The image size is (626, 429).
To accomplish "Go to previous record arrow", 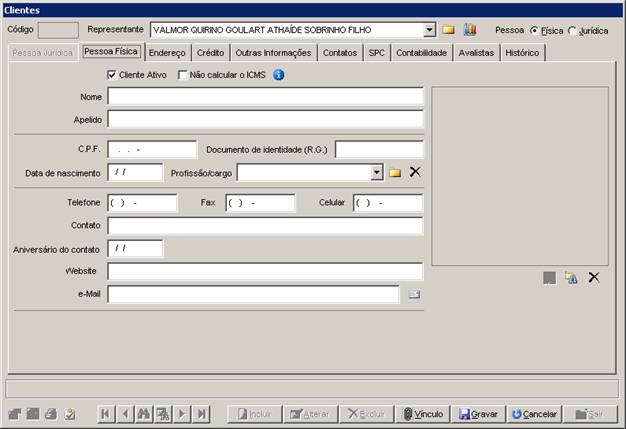I will point(125,414).
